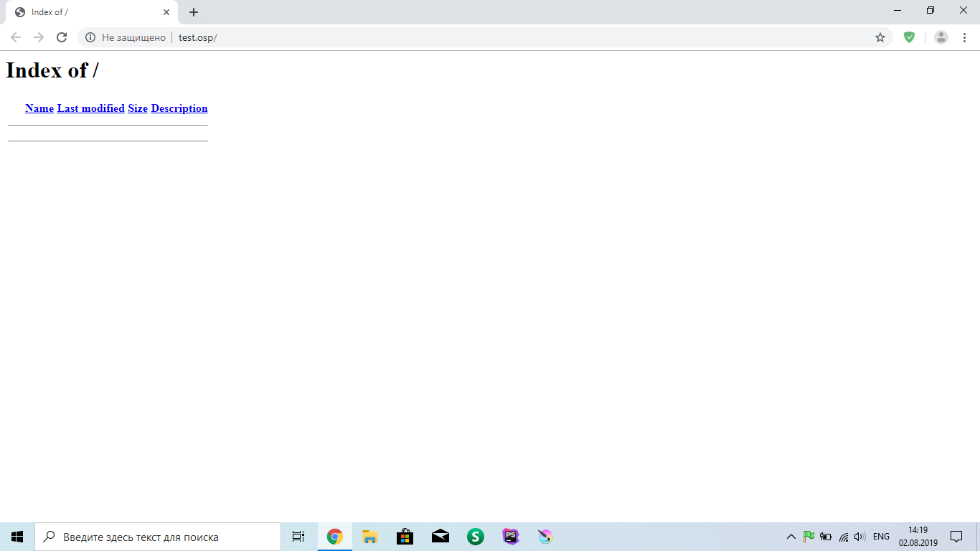Open the Chrome three-dot menu

(964, 37)
